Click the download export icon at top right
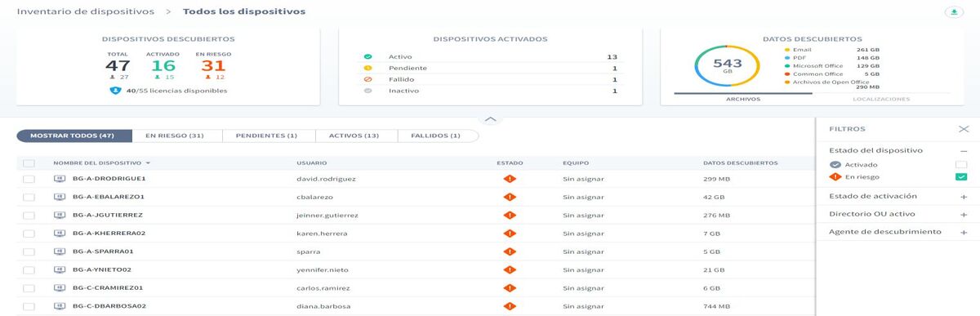This screenshot has height=316, width=980. [953, 12]
